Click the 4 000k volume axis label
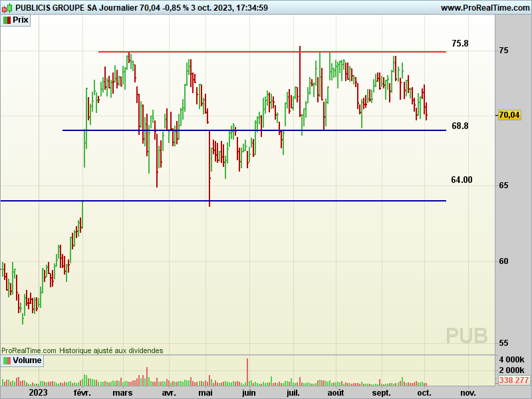The width and height of the screenshot is (532, 399). [512, 360]
